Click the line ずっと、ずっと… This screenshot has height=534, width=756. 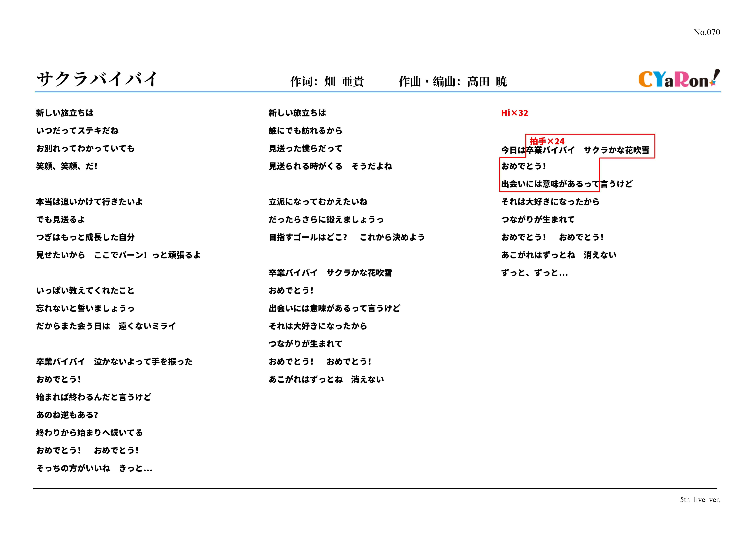click(x=534, y=273)
